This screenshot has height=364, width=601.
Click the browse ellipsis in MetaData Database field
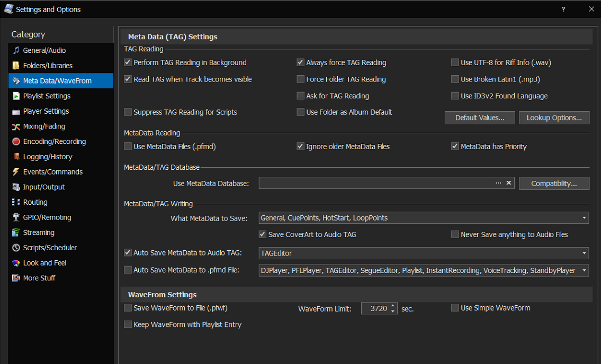point(498,183)
